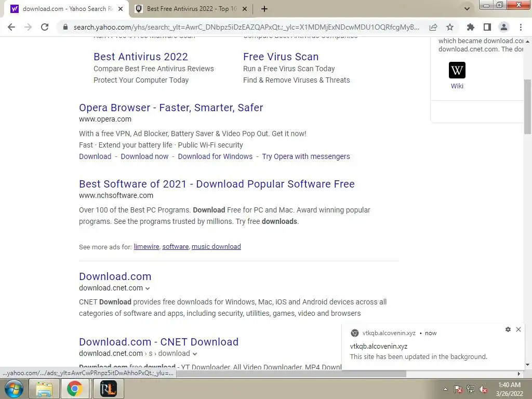Open notification settings gear icon

pyautogui.click(x=508, y=329)
